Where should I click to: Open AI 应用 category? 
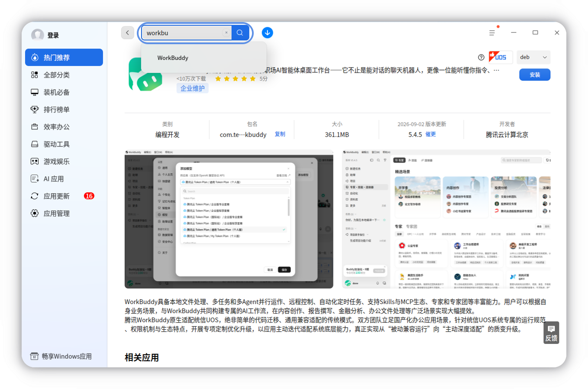click(x=64, y=179)
